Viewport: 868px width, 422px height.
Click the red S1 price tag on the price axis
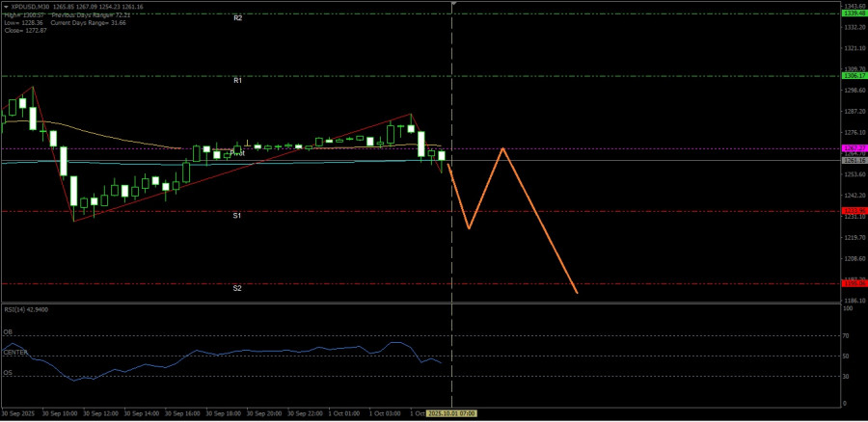853,211
